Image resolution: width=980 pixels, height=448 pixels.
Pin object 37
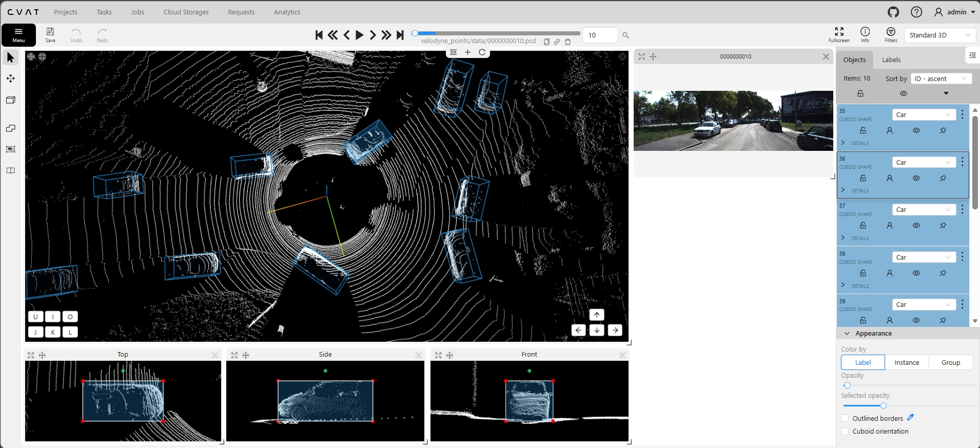click(943, 225)
